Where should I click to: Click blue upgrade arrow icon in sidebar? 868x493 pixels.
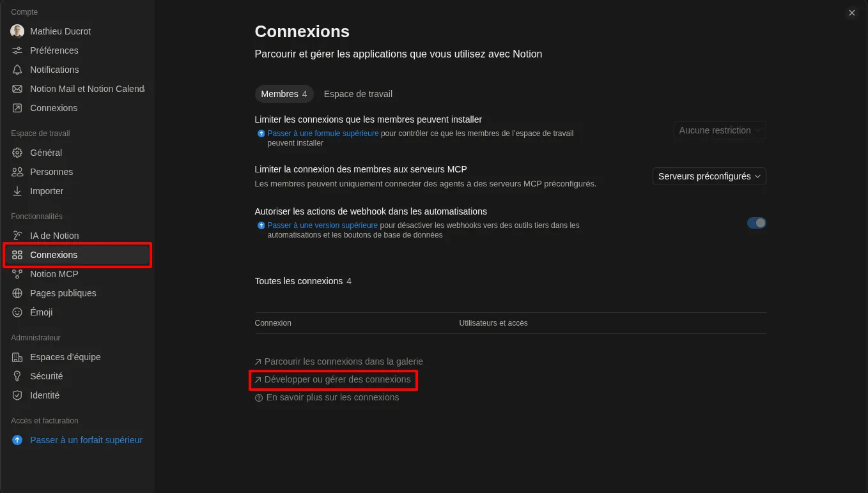(17, 440)
